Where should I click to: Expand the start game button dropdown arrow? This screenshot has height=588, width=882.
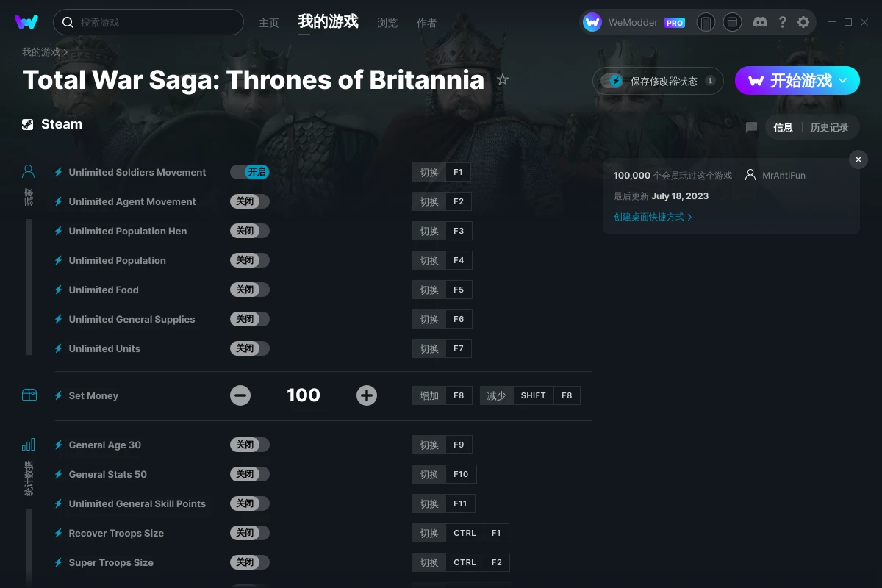point(843,81)
